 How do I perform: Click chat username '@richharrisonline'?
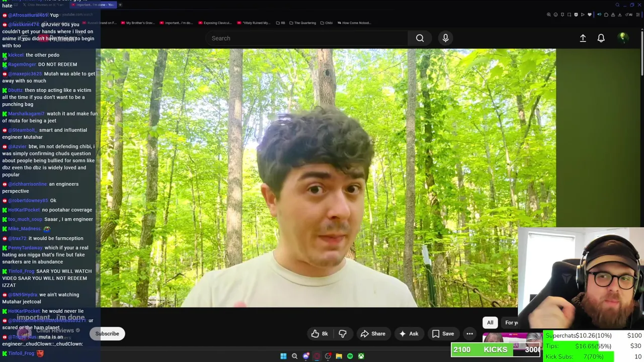point(27,184)
